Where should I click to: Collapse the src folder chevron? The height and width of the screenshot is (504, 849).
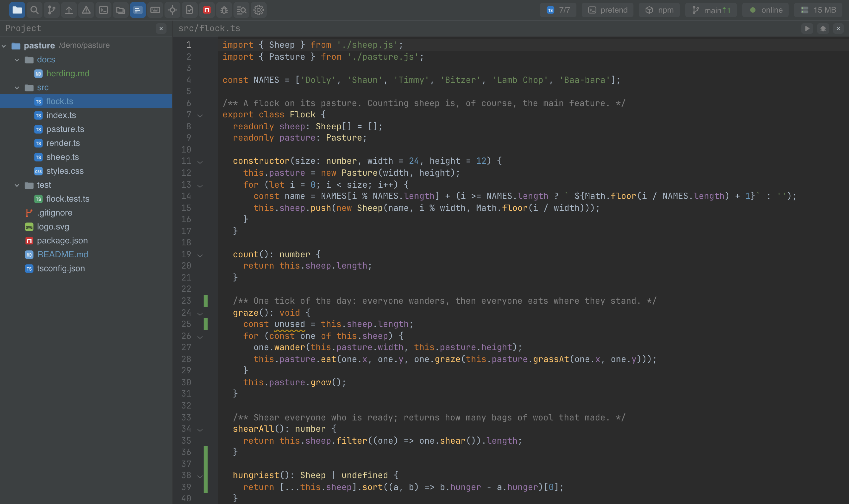coord(17,88)
